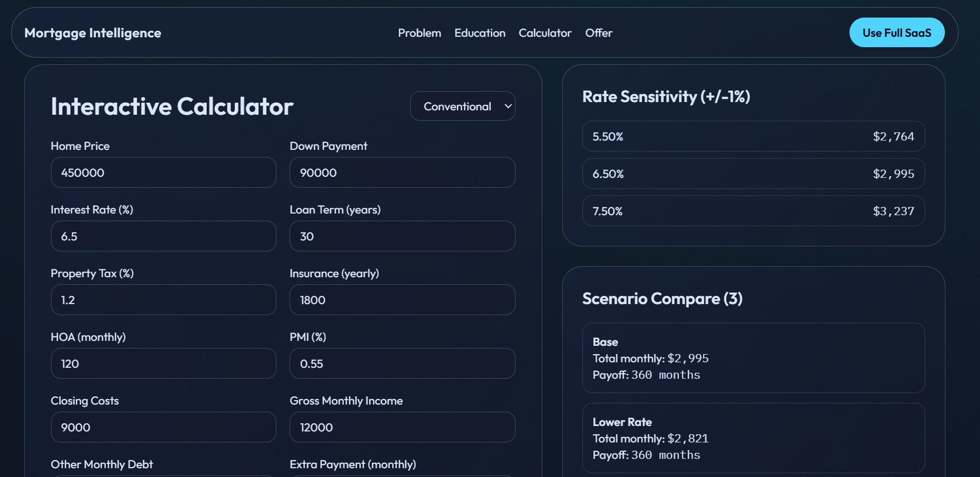Screen dimensions: 980x477
Task: Click into the Property Tax (%) field
Action: (x=163, y=300)
